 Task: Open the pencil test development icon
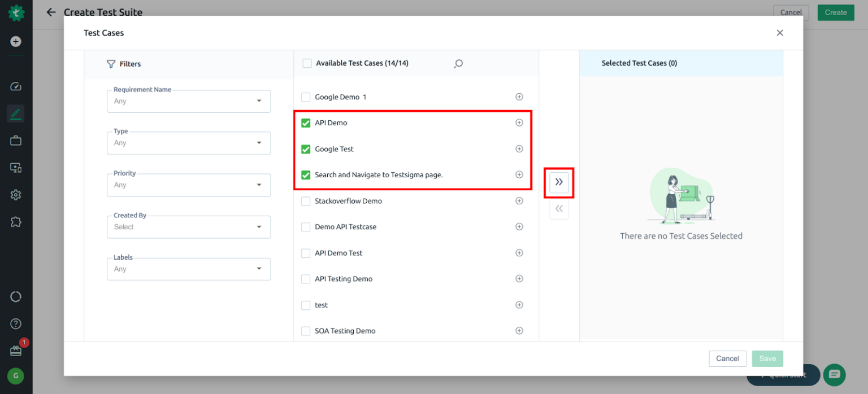tap(16, 113)
